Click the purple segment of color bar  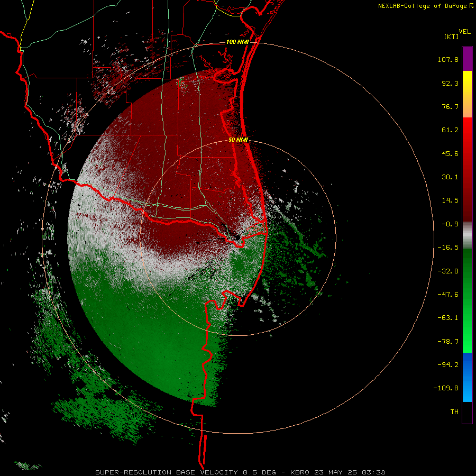467,59
